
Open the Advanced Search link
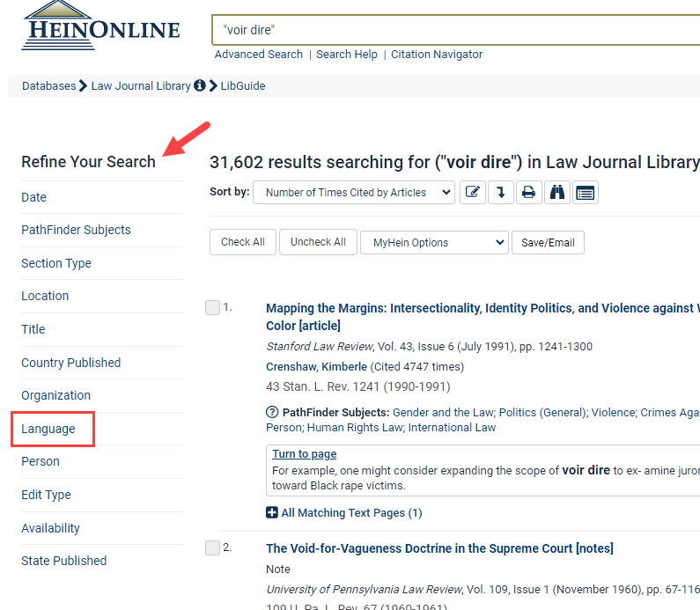coord(259,55)
